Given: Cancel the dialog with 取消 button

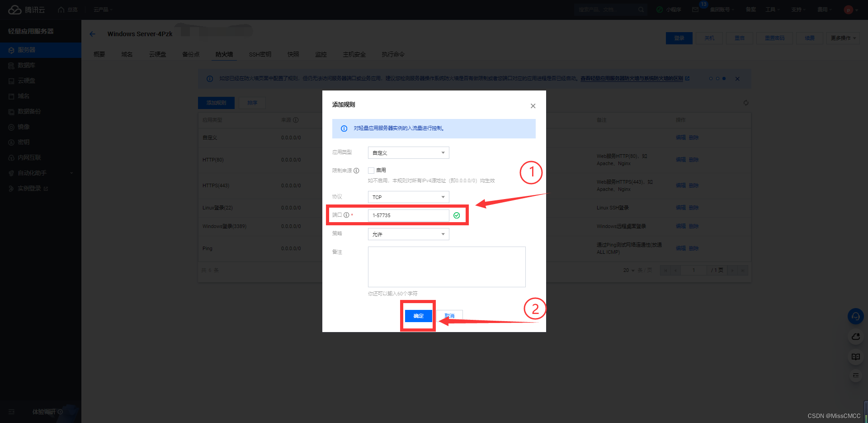Looking at the screenshot, I should click(x=449, y=316).
